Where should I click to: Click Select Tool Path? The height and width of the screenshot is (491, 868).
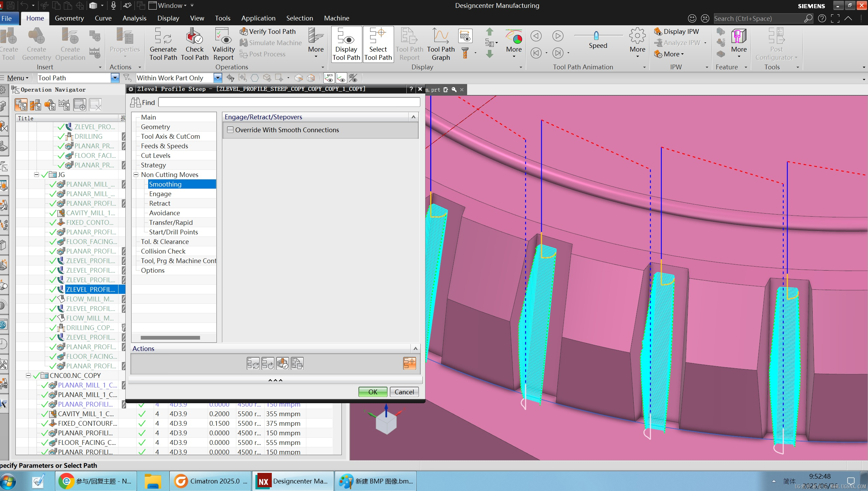378,44
